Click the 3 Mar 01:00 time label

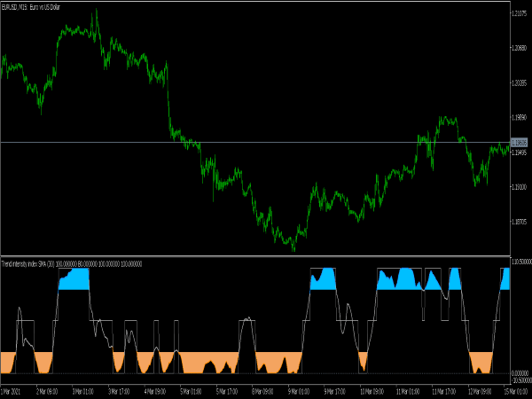(x=83, y=392)
